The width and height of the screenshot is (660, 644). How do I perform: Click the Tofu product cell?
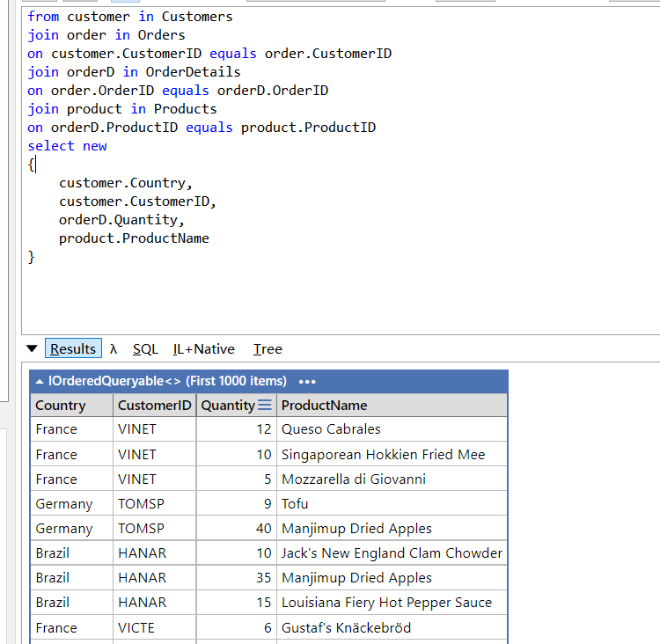392,503
